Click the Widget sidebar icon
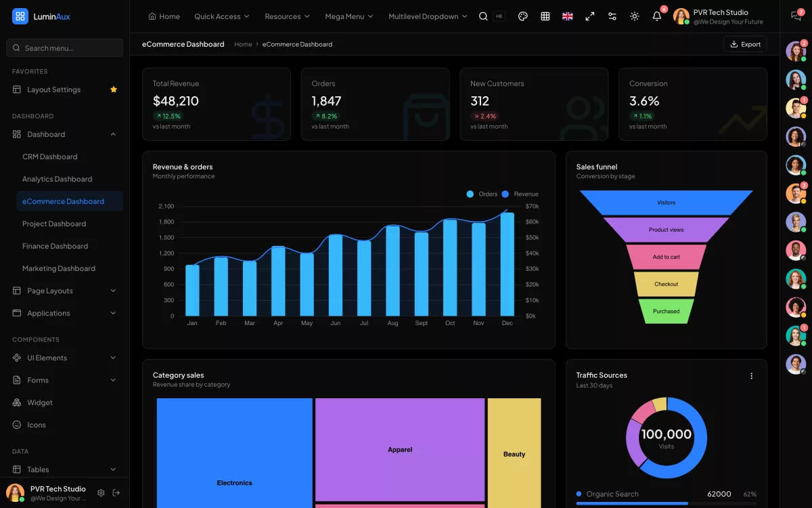 click(17, 402)
